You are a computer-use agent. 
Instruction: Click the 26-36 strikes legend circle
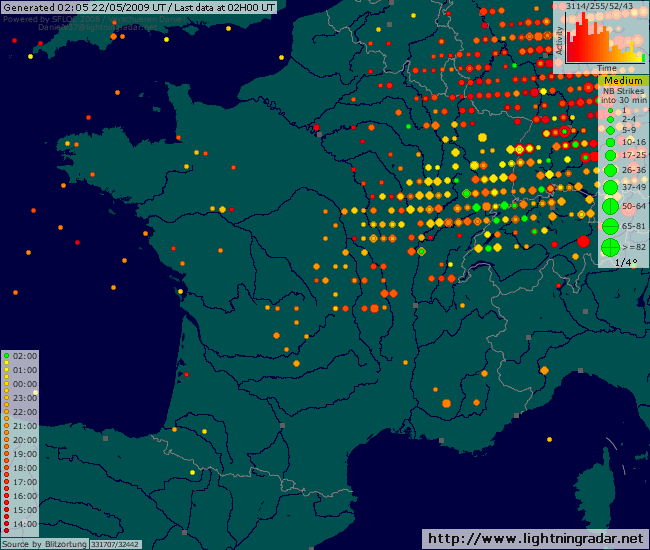coord(609,170)
